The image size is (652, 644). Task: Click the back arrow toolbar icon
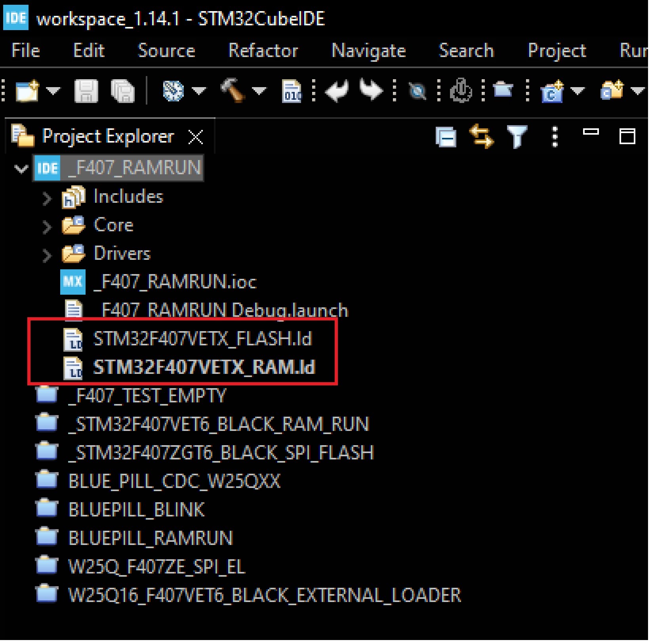337,91
